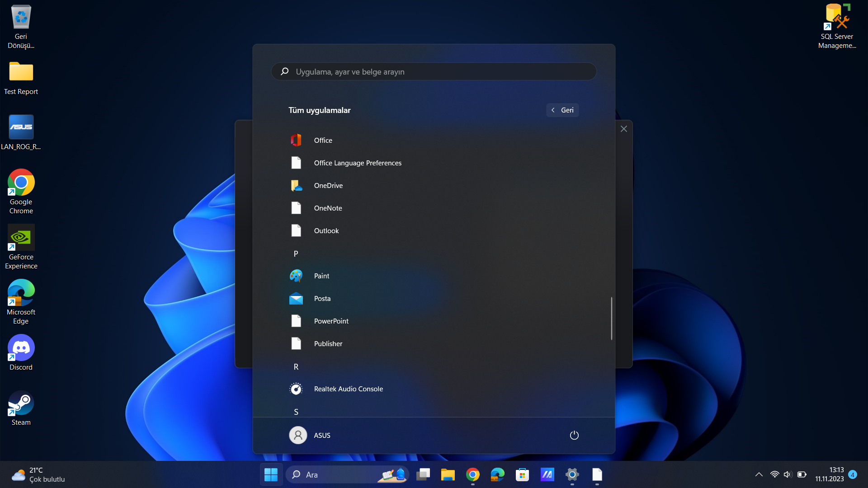Viewport: 868px width, 488px height.
Task: Click the app search input field
Action: (434, 72)
